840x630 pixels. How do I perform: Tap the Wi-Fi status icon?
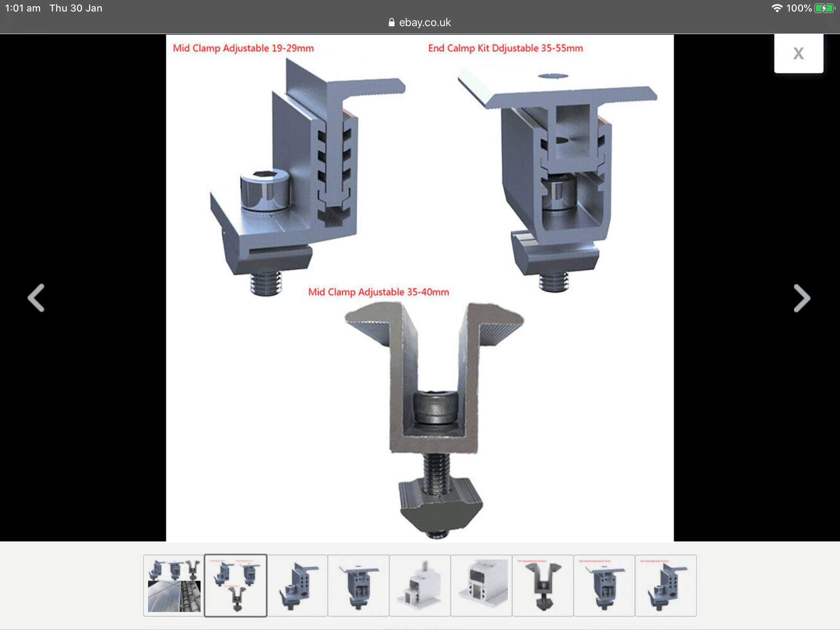[777, 8]
